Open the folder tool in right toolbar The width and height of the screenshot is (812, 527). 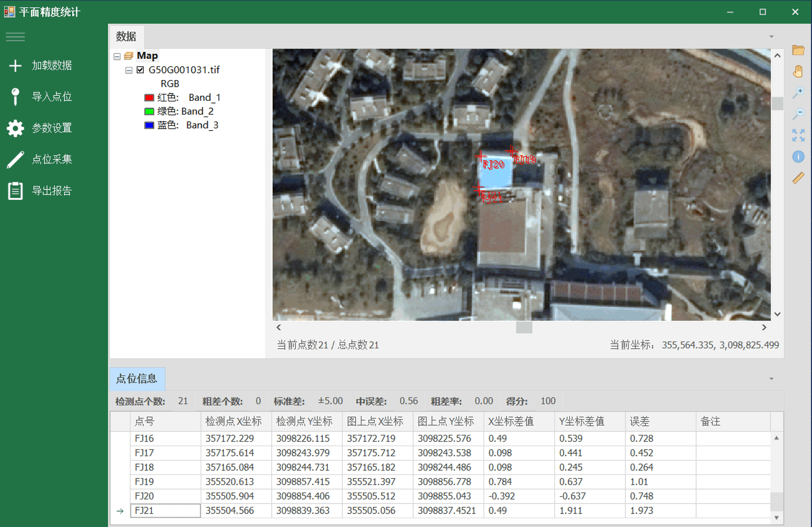798,50
